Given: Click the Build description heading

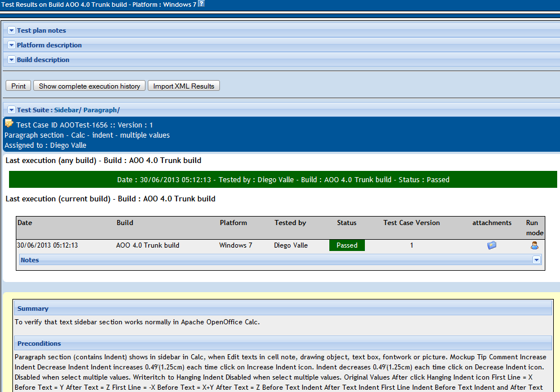Looking at the screenshot, I should click(43, 60).
